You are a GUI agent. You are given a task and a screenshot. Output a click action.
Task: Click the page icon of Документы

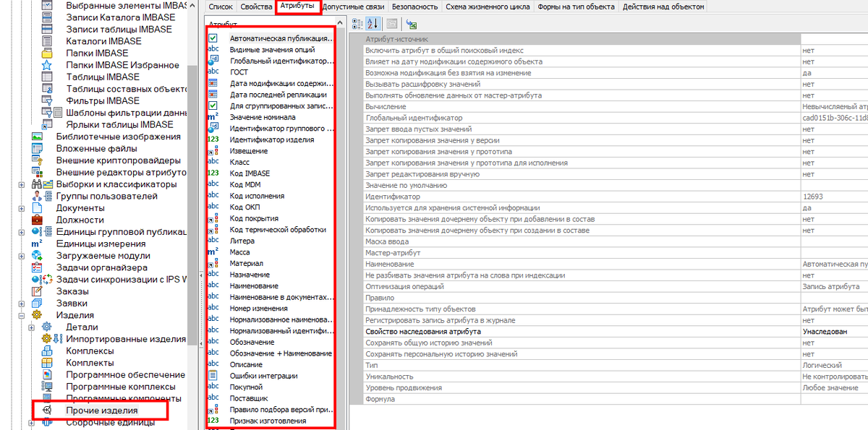(x=38, y=208)
